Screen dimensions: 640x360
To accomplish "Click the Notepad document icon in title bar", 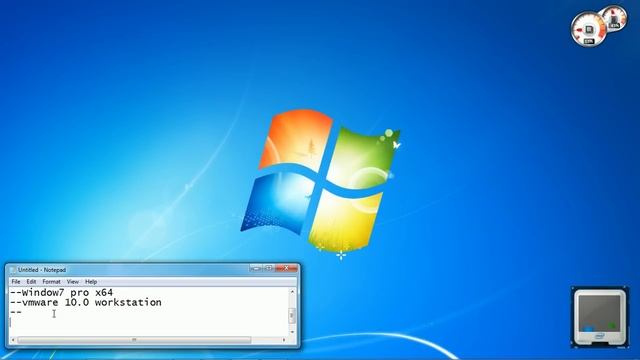I will coord(13,270).
